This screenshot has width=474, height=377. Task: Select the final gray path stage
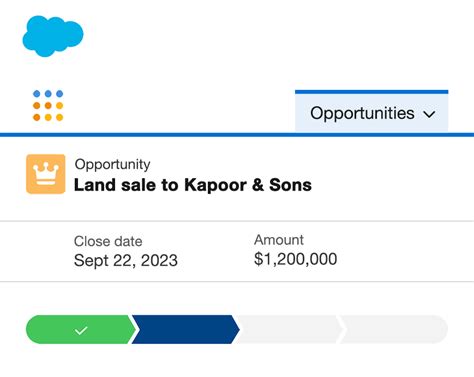click(x=394, y=329)
